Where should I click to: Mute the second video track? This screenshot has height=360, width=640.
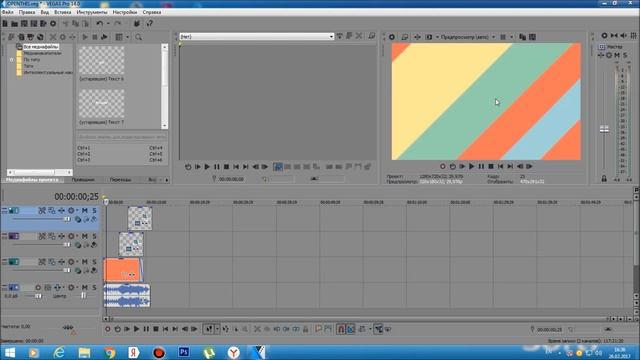click(84, 236)
